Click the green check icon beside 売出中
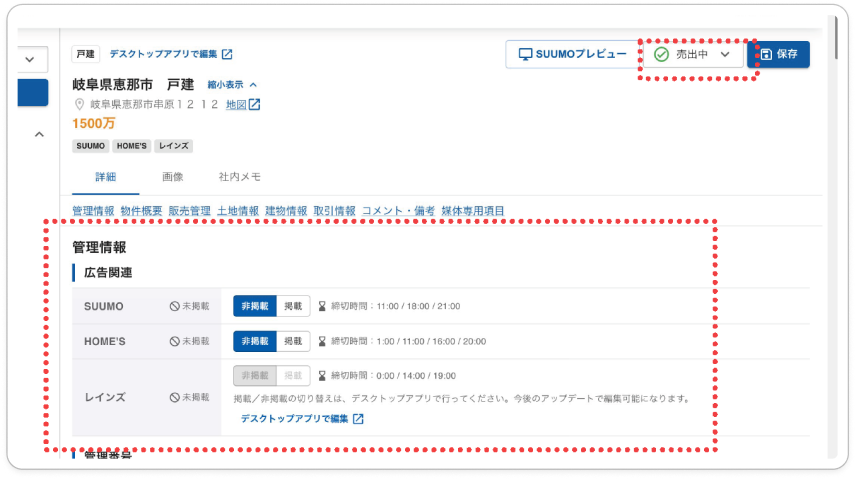The height and width of the screenshot is (479, 856). 661,54
